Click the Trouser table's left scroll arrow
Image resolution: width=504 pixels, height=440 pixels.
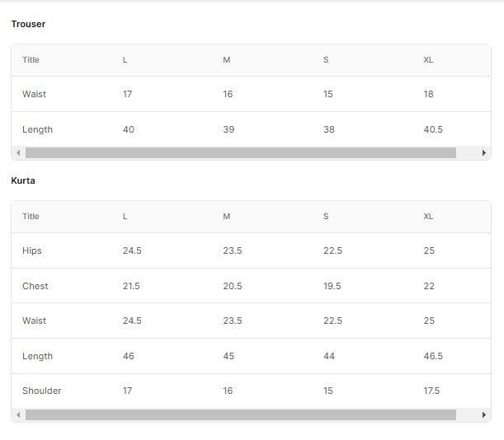[x=18, y=153]
